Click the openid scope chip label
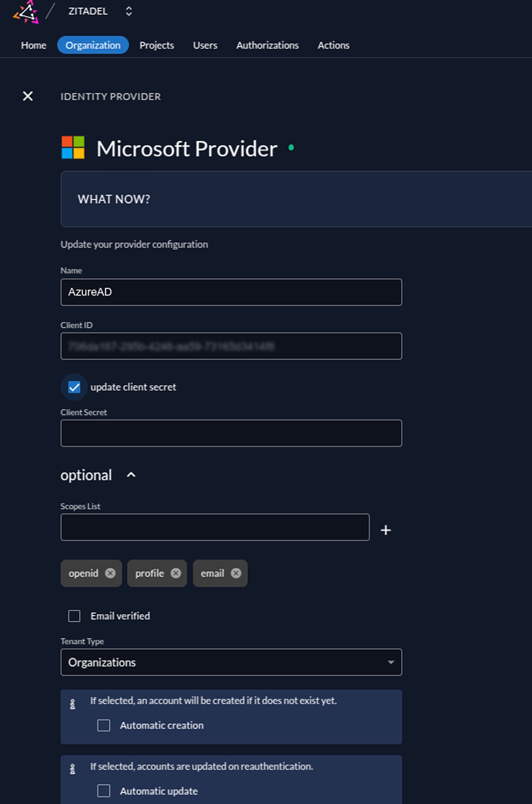 pyautogui.click(x=83, y=573)
